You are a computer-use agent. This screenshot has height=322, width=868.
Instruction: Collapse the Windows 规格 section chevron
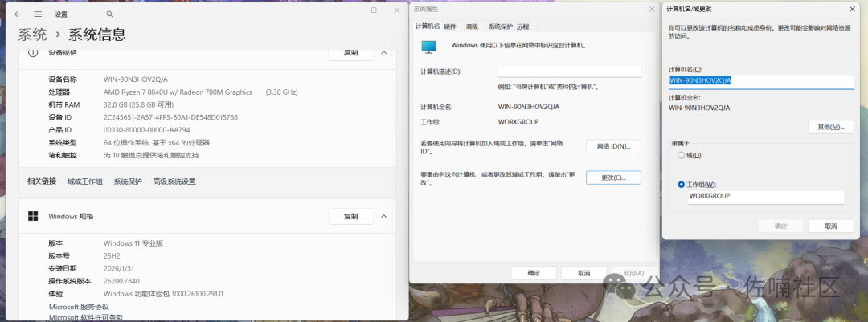383,216
